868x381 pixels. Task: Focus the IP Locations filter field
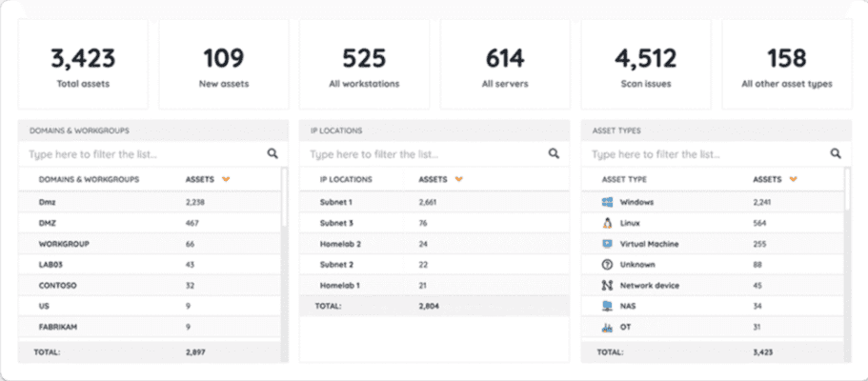(434, 154)
